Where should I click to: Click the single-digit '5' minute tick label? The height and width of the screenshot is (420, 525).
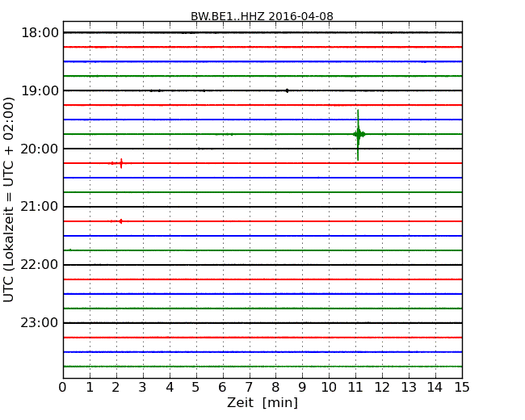(196, 388)
